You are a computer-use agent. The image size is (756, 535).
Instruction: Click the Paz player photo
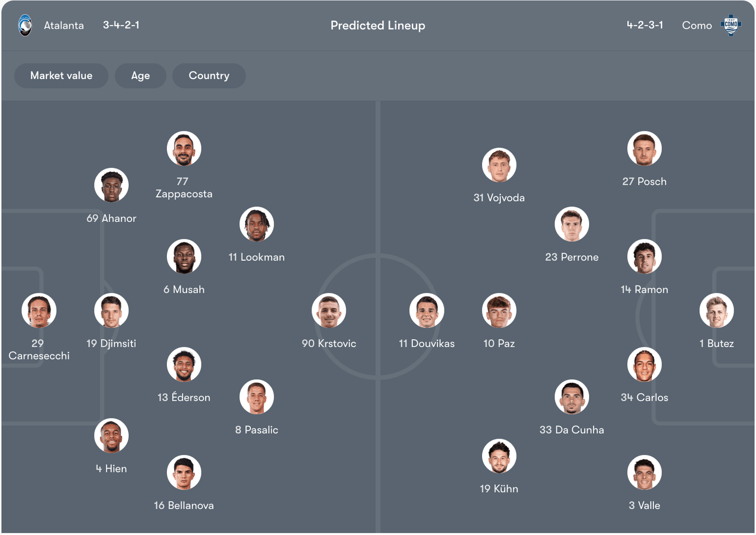pyautogui.click(x=499, y=311)
